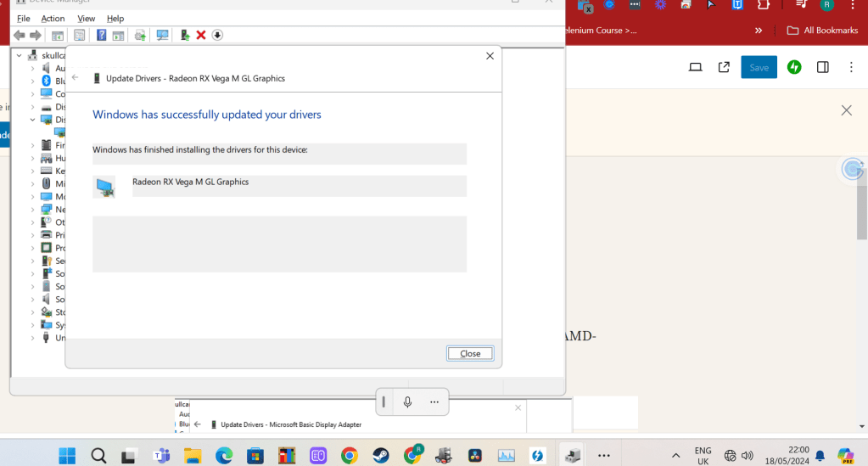Click the Save button in the web editor
This screenshot has height=466, width=868.
(x=759, y=68)
